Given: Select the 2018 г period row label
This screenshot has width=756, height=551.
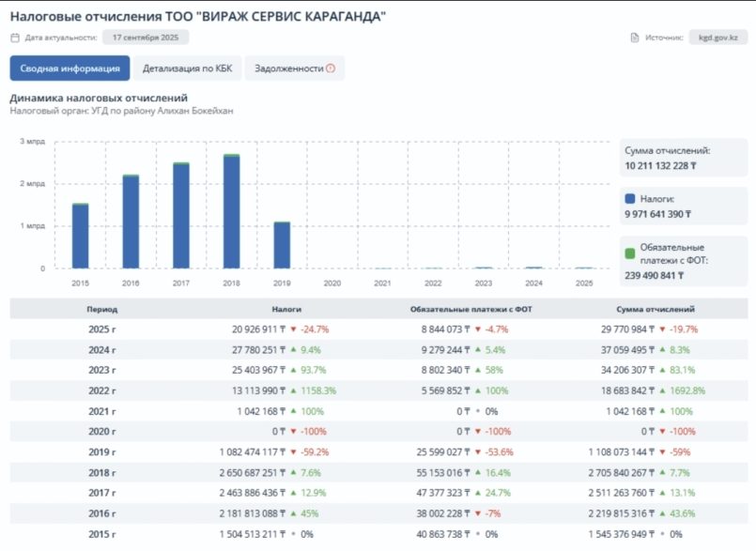Looking at the screenshot, I should tap(101, 473).
